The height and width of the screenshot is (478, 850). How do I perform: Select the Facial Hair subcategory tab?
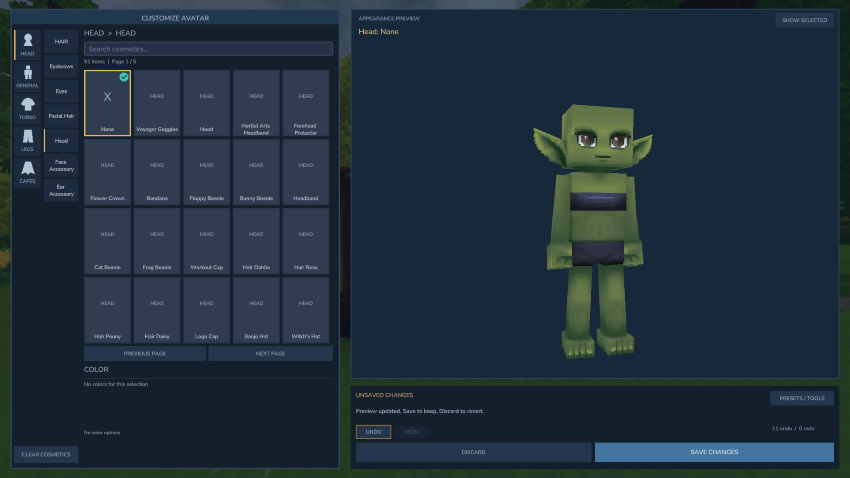(x=61, y=116)
